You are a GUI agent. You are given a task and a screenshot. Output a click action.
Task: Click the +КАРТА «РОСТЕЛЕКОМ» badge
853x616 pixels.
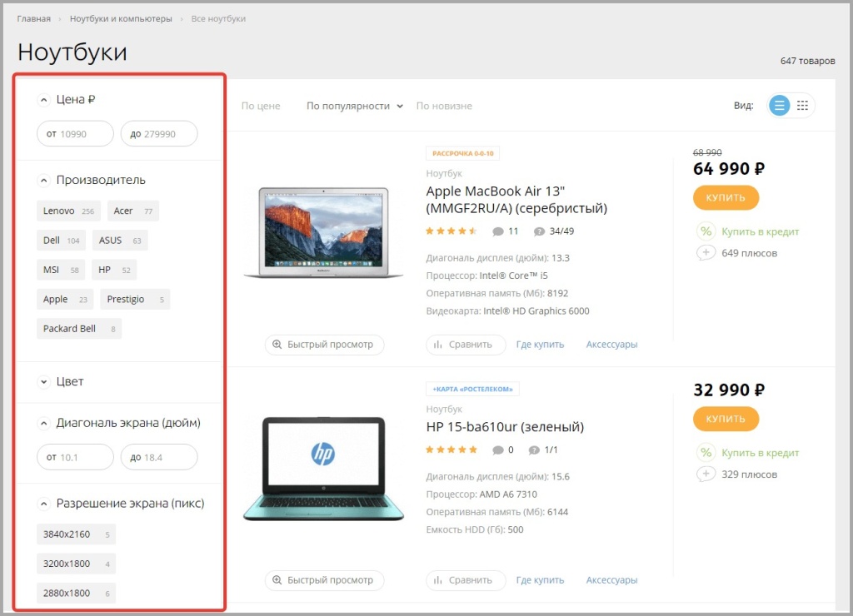click(x=473, y=389)
